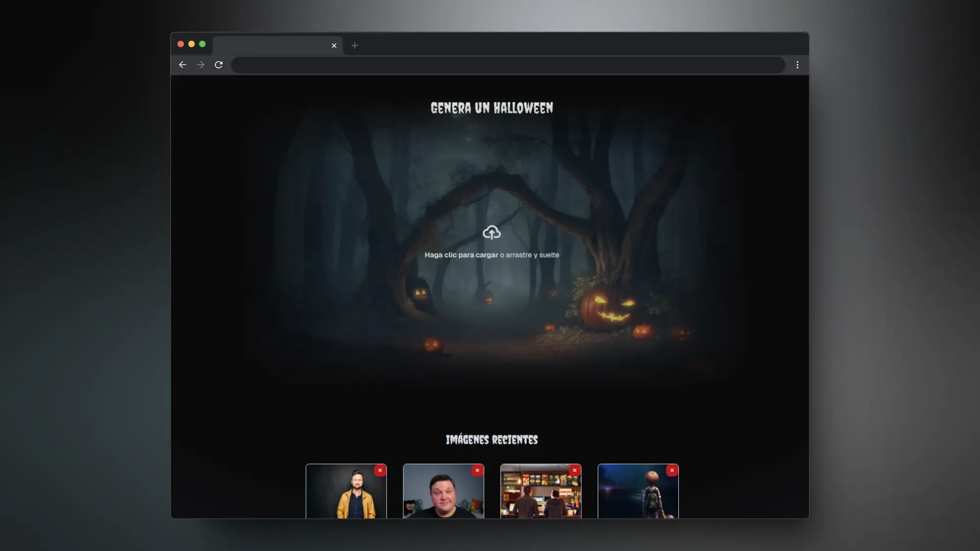Remove first recent image thumbnail
Viewport: 980px width, 551px height.
(x=380, y=469)
